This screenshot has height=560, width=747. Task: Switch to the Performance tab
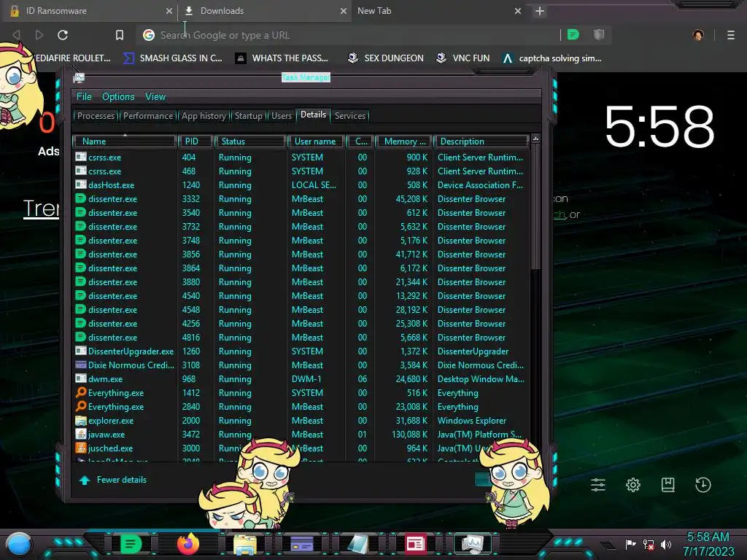point(148,116)
